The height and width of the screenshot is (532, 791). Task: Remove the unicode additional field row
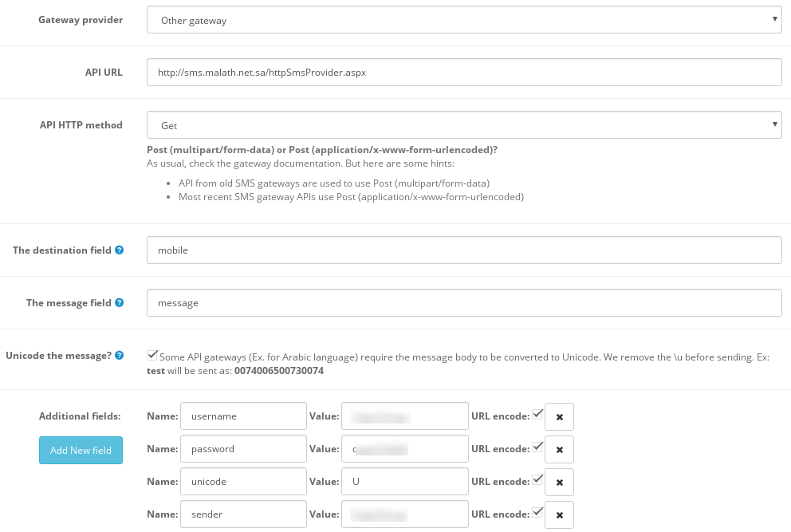559,483
